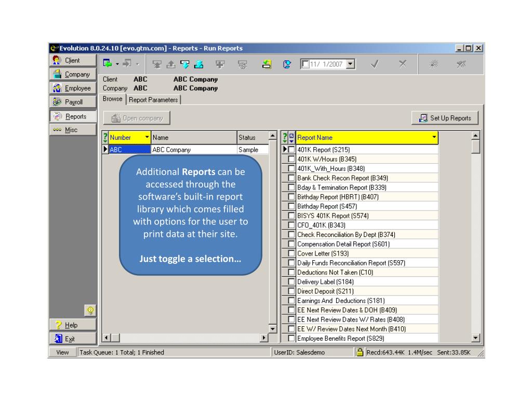
Task: Click the Open company button
Action: [137, 118]
